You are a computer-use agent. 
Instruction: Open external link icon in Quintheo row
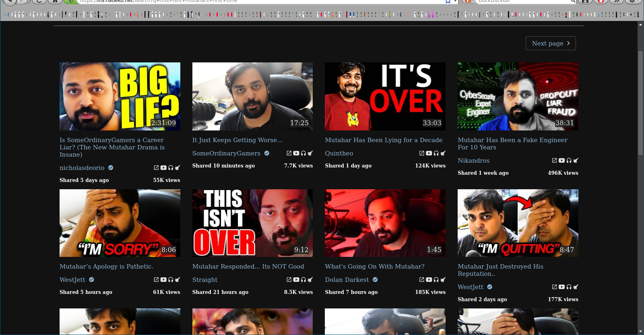[422, 153]
